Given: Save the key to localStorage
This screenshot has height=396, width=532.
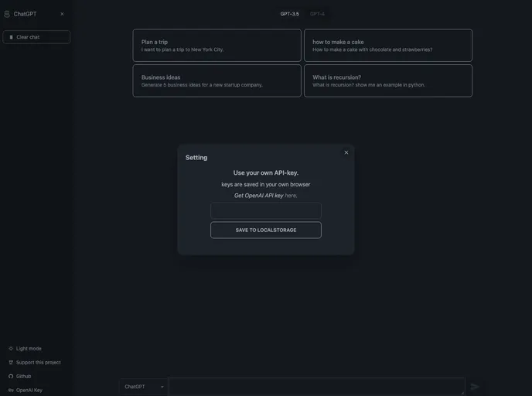Looking at the screenshot, I should click(x=266, y=230).
